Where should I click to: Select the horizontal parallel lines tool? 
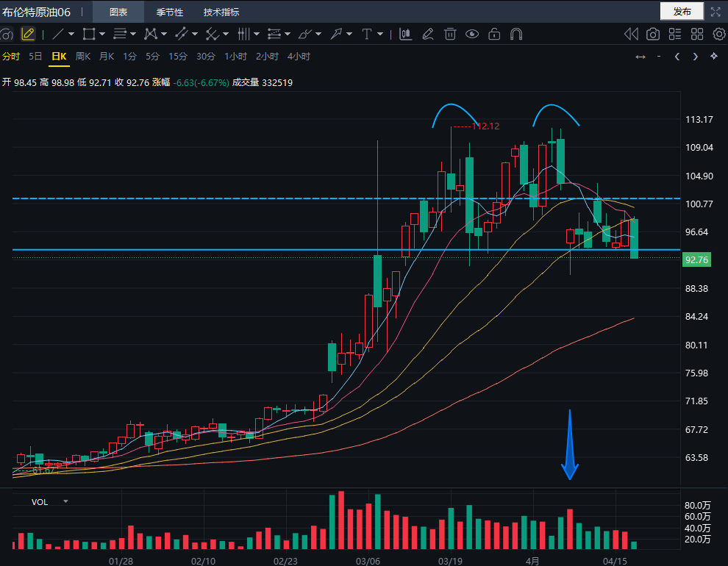(120, 34)
